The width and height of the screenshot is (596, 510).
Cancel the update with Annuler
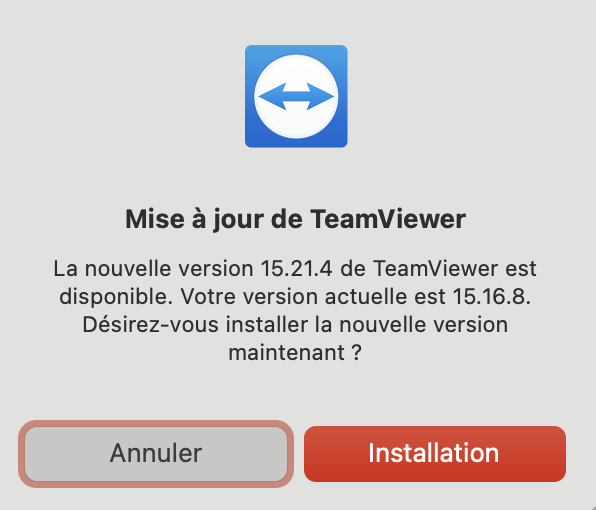[156, 454]
